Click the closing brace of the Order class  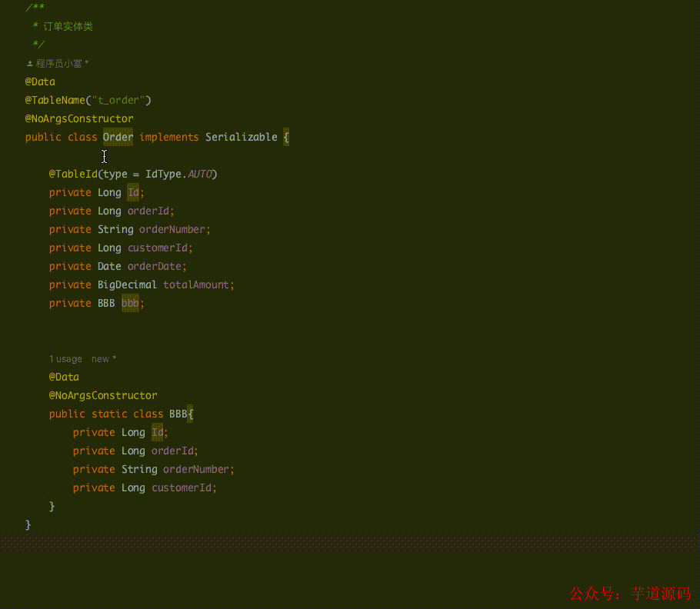28,524
